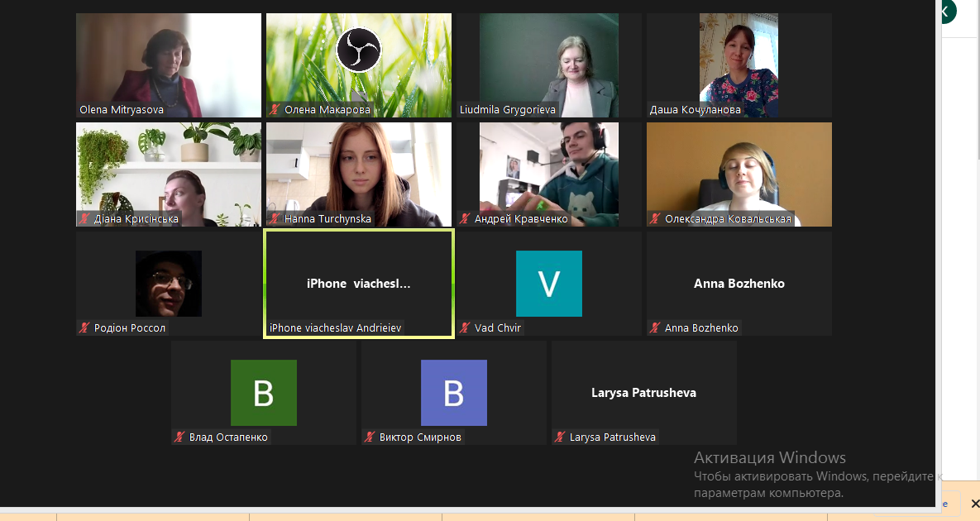Select Olena Mitryasova's video tile

pos(169,65)
